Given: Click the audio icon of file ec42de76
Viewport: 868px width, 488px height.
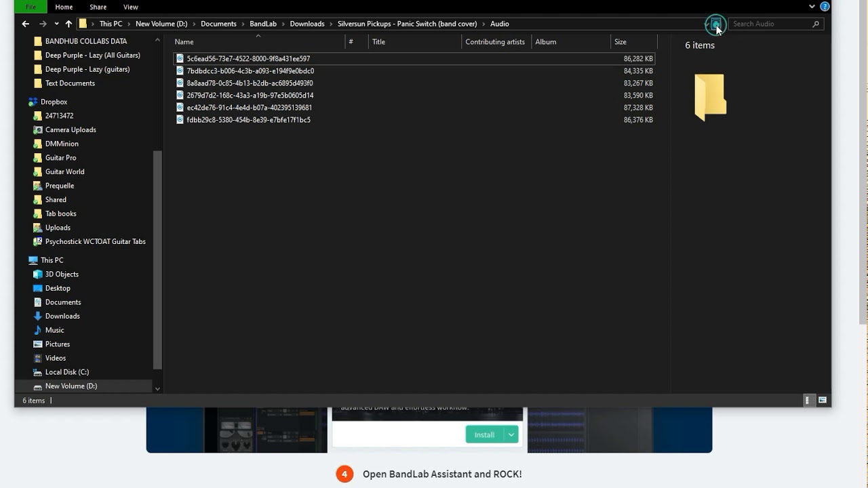Looking at the screenshot, I should tap(180, 107).
